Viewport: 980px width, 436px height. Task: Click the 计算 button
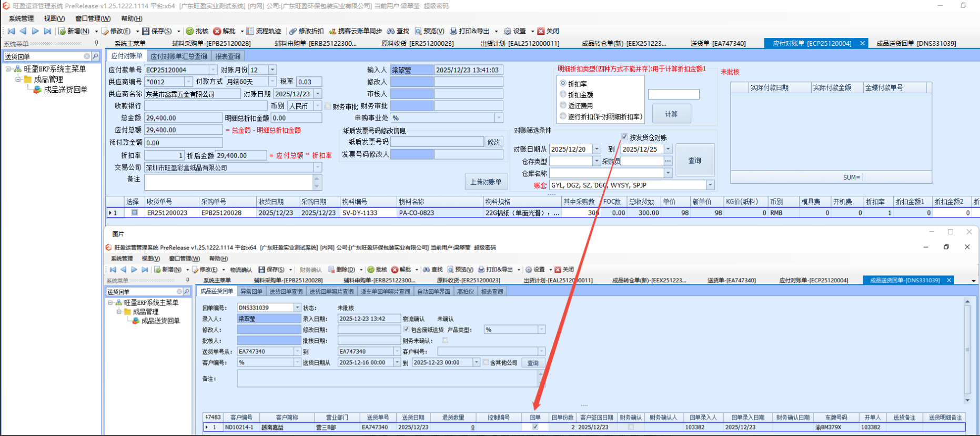pyautogui.click(x=671, y=114)
